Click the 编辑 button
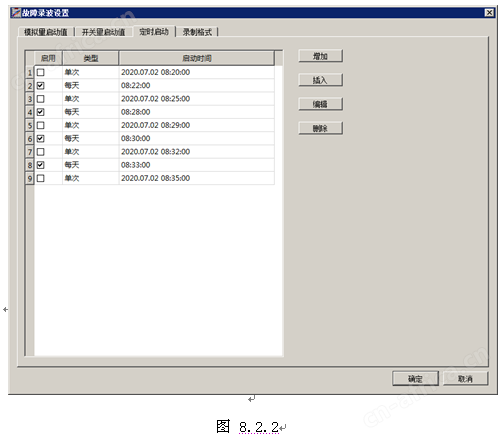The height and width of the screenshot is (438, 501). tap(320, 104)
